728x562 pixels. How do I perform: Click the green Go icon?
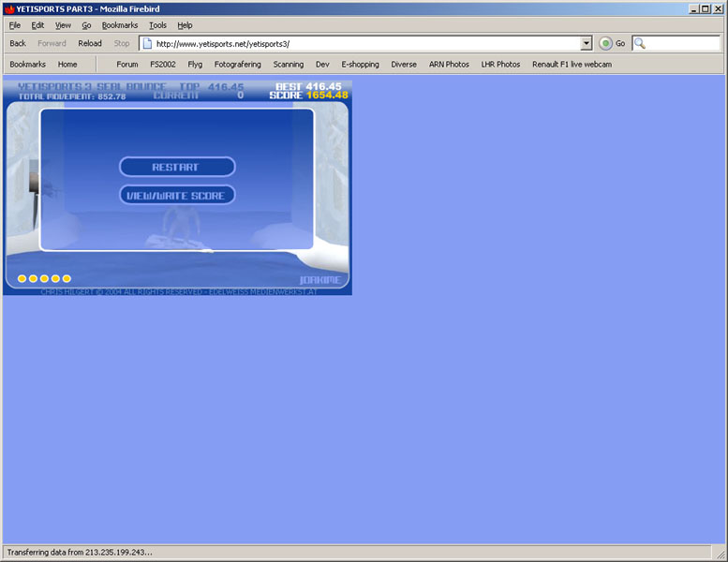(605, 44)
